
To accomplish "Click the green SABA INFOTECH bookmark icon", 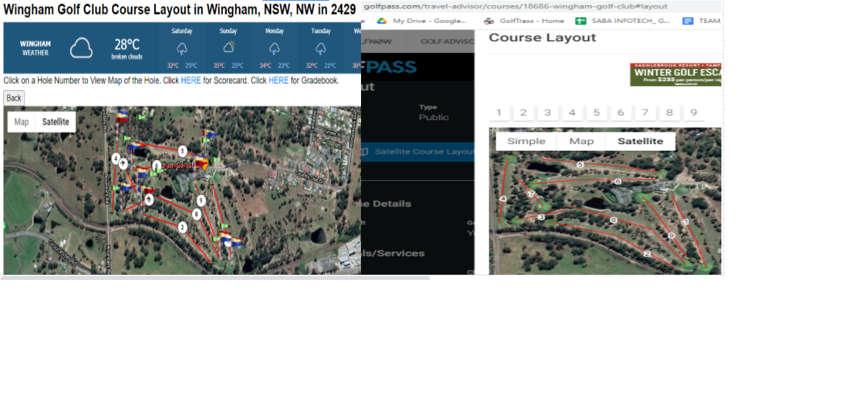I will click(x=581, y=21).
